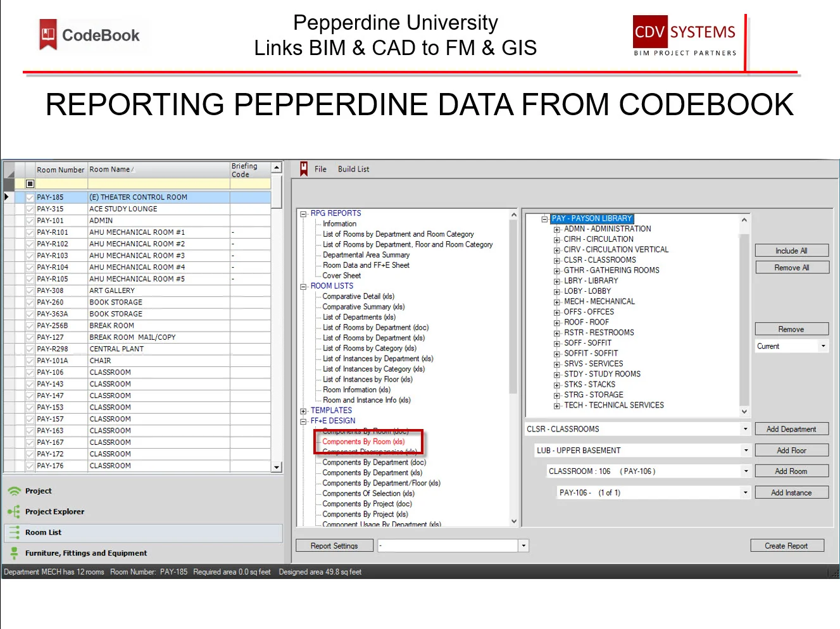
Task: Click the Remove button
Action: pos(791,329)
